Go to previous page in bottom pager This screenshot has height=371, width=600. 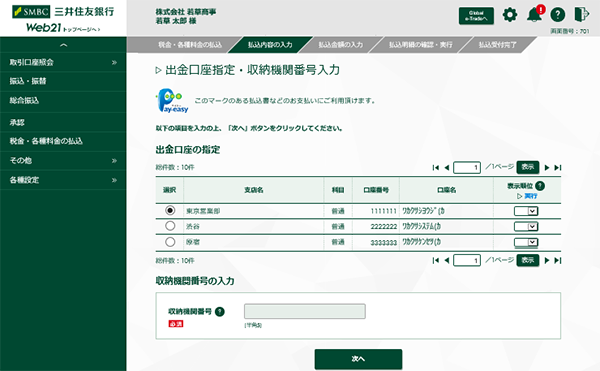click(x=446, y=260)
